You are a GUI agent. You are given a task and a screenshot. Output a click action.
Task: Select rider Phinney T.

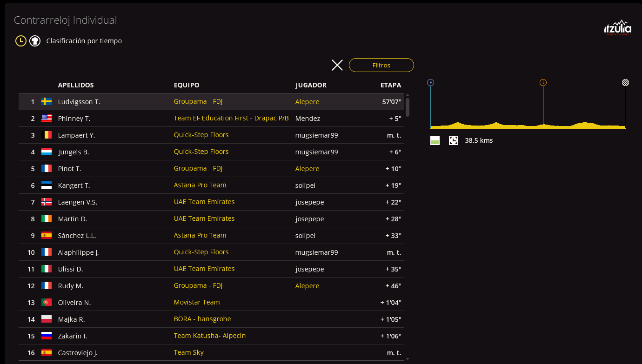[74, 119]
